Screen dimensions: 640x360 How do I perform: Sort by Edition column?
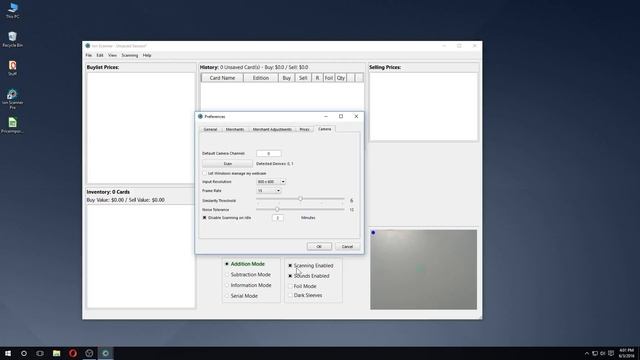click(260, 78)
